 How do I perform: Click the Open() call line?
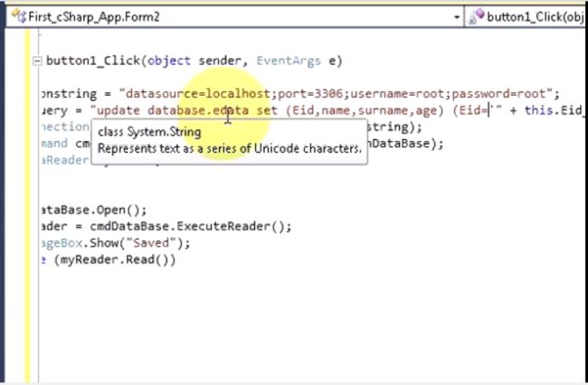point(94,210)
